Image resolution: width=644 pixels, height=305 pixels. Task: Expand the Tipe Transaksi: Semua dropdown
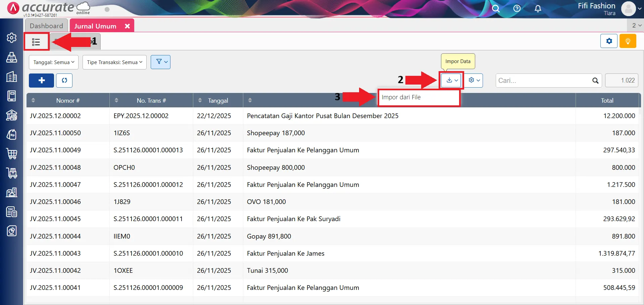point(114,62)
